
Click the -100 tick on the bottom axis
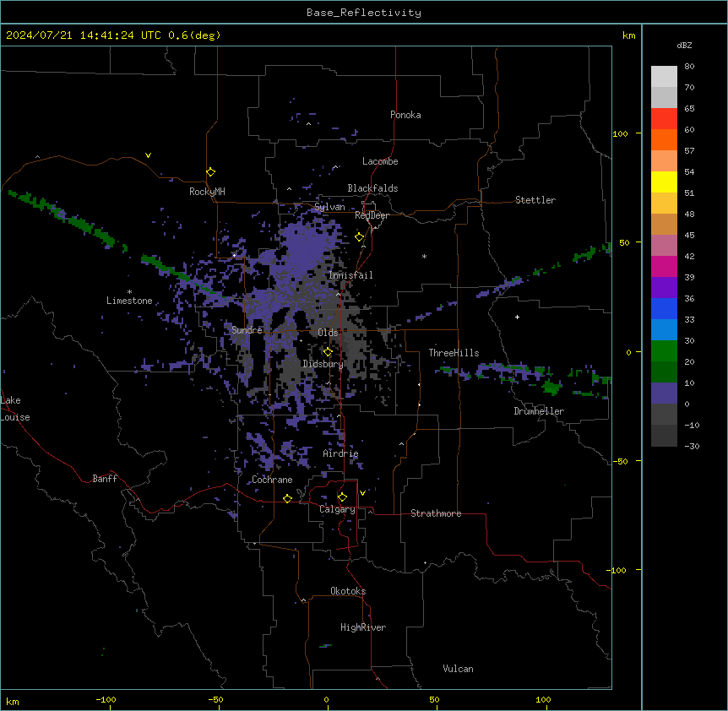click(x=106, y=700)
